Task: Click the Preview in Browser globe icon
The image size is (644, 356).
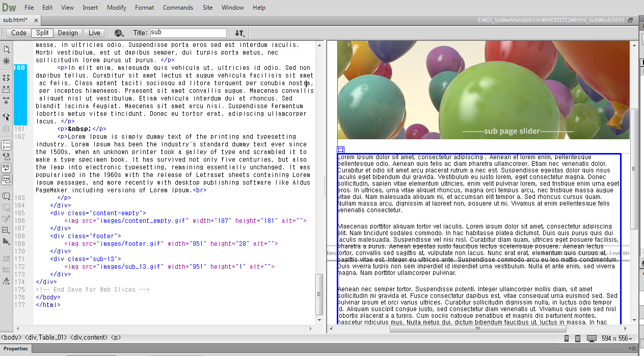Action: [x=119, y=33]
